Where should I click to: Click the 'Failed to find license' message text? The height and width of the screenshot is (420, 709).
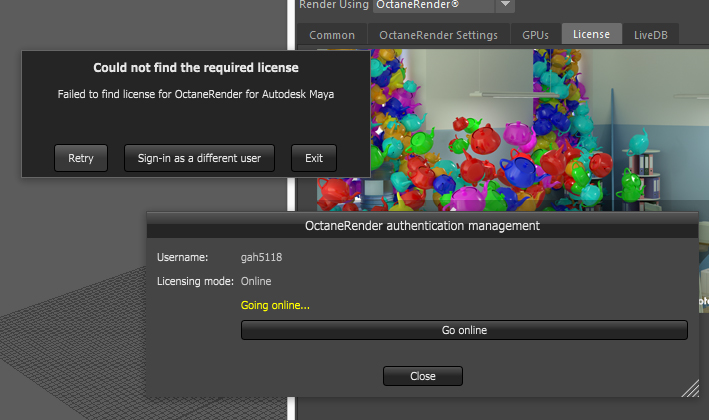click(x=196, y=94)
